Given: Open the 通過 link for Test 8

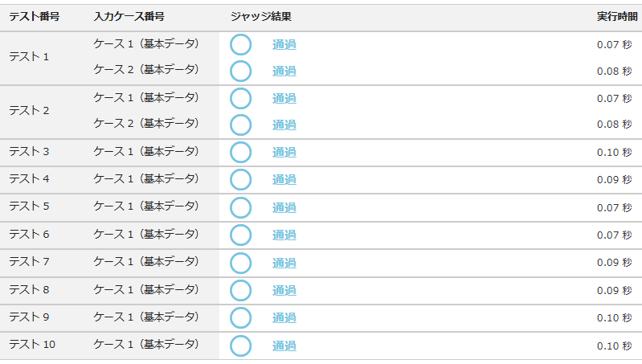Looking at the screenshot, I should tap(284, 291).
